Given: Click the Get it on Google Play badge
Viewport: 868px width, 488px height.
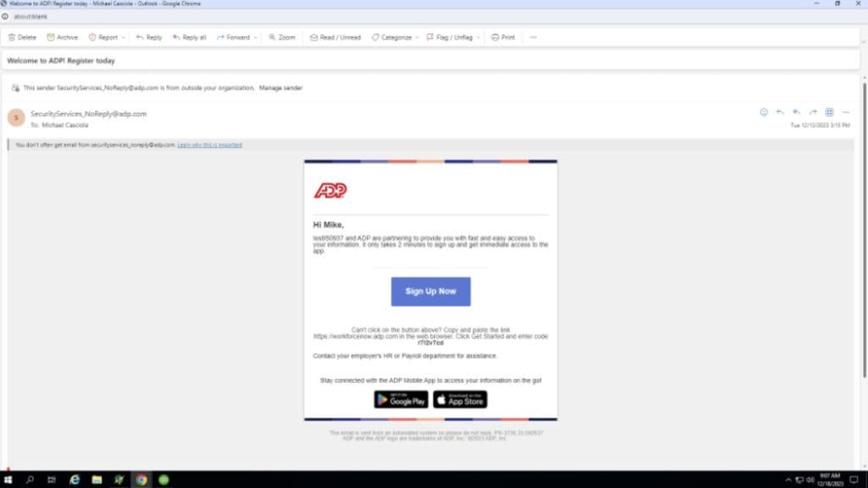Looking at the screenshot, I should click(401, 399).
